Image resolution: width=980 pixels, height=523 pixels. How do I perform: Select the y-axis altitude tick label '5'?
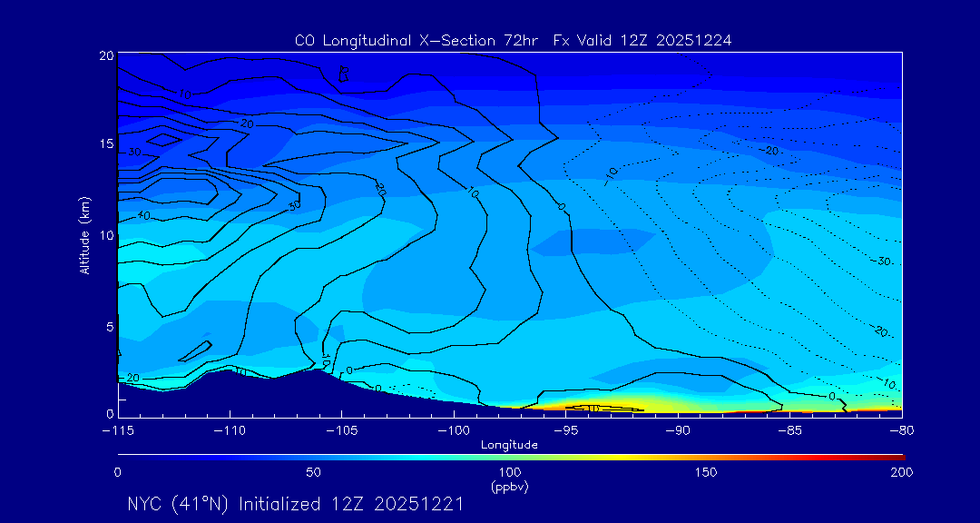click(x=108, y=326)
